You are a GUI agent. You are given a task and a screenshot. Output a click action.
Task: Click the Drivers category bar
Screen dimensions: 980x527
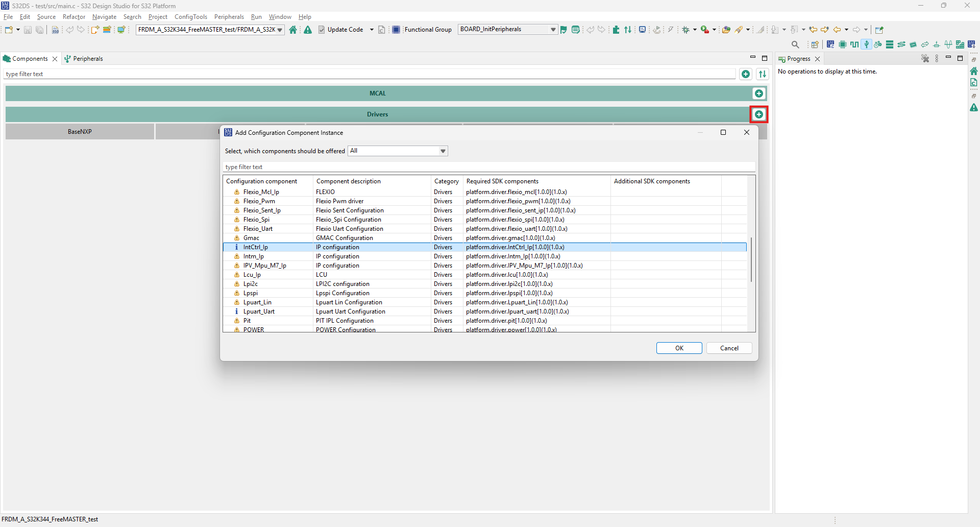tap(378, 114)
